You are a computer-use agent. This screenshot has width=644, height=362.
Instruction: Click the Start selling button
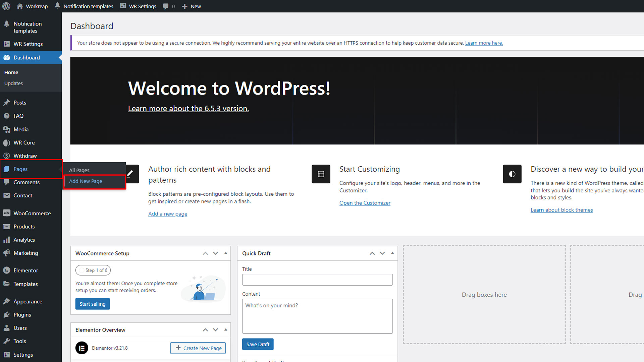point(92,304)
